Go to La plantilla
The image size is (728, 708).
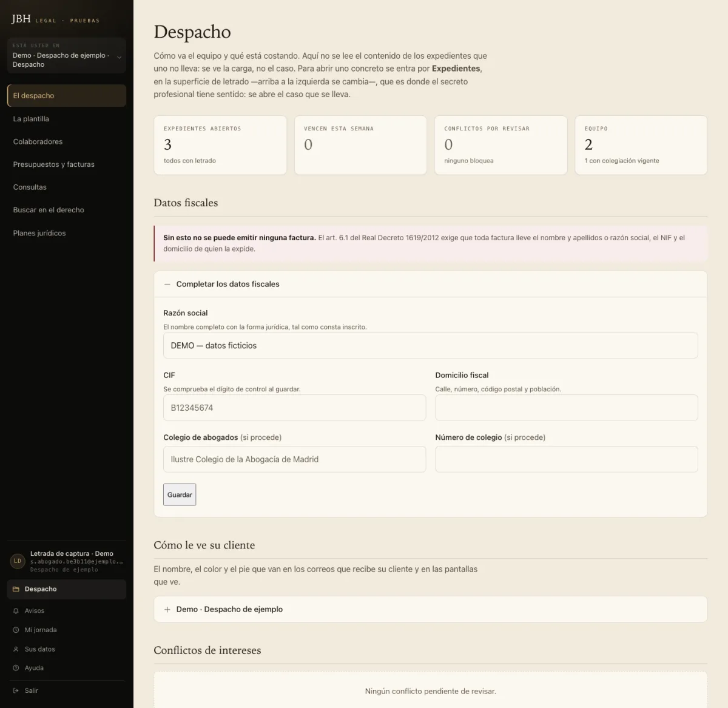click(67, 119)
